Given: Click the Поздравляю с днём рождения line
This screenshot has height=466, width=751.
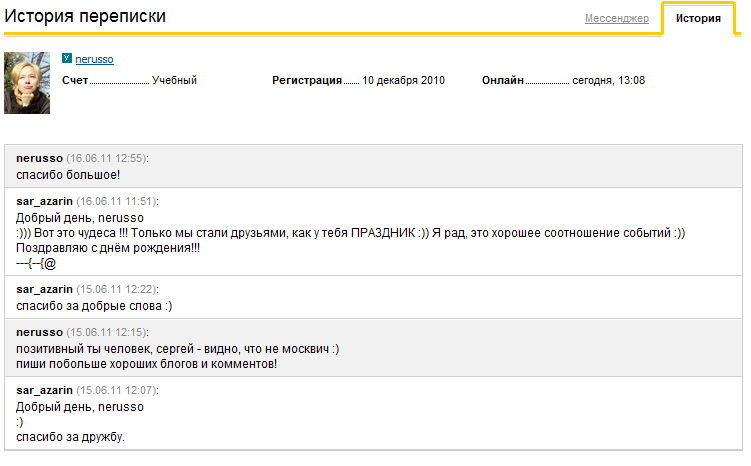Looking at the screenshot, I should tap(108, 248).
